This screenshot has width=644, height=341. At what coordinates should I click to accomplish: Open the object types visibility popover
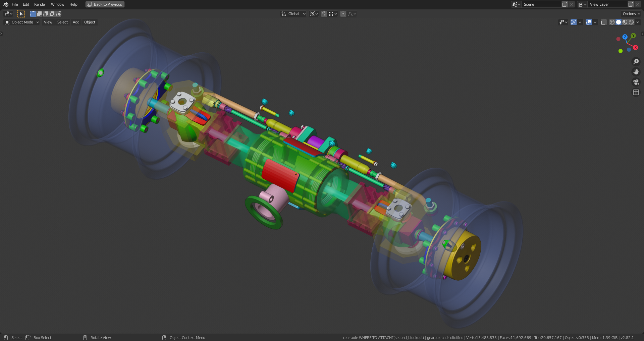(563, 22)
